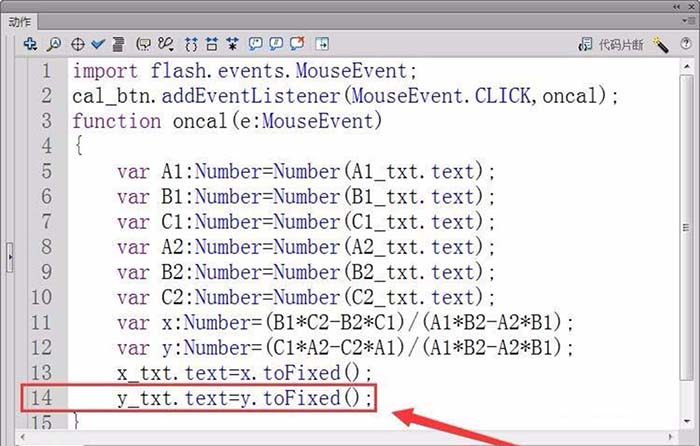Click the expand all icon
The height and width of the screenshot is (446, 700).
coord(232,44)
